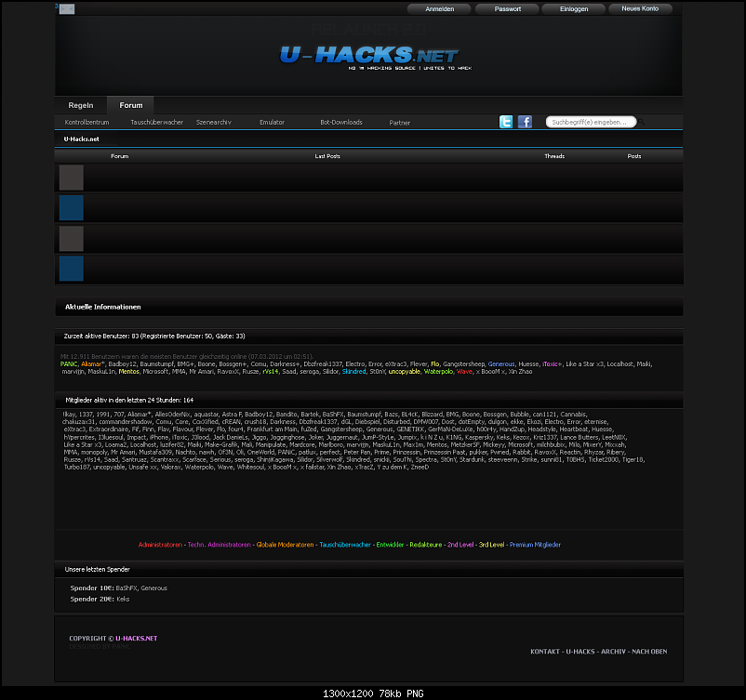This screenshot has width=746, height=700.
Task: Open the Twitter icon link
Action: click(x=506, y=122)
